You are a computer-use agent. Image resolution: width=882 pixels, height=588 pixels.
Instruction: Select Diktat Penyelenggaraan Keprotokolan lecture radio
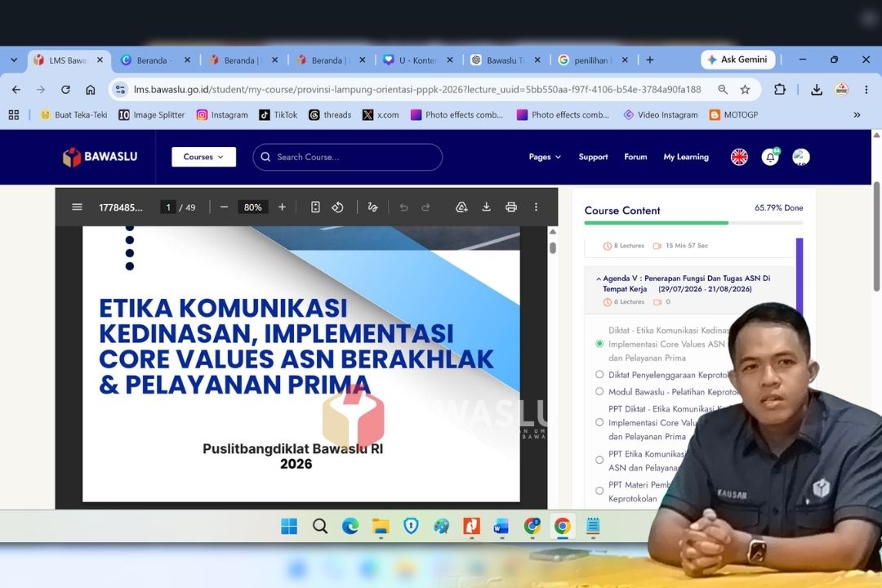(599, 375)
